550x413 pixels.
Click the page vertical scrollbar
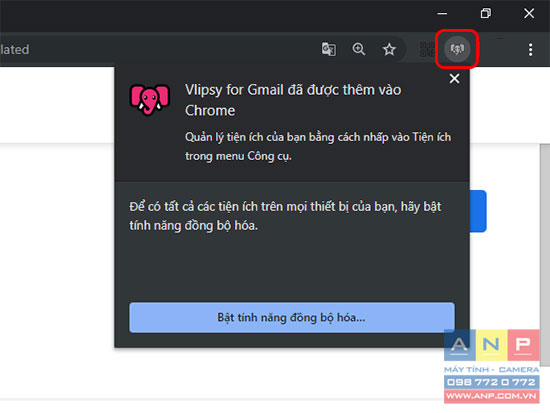click(x=545, y=255)
